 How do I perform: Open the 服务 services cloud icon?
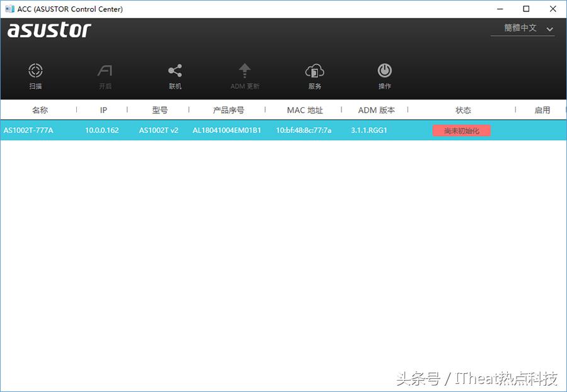(x=314, y=71)
